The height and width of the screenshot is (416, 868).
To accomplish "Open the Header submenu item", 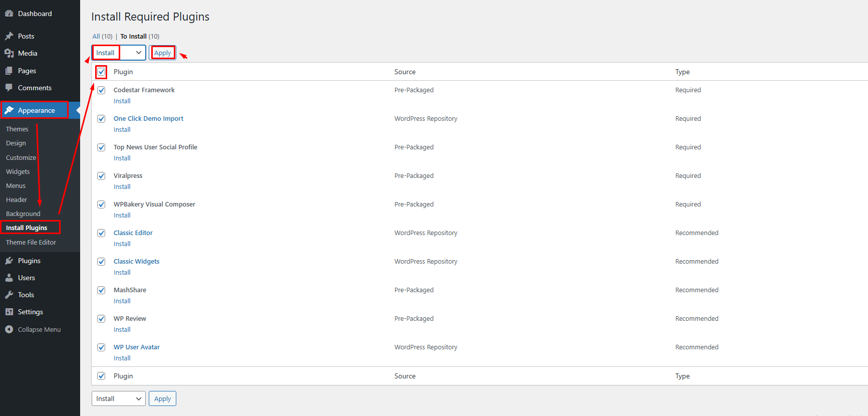I will (17, 199).
